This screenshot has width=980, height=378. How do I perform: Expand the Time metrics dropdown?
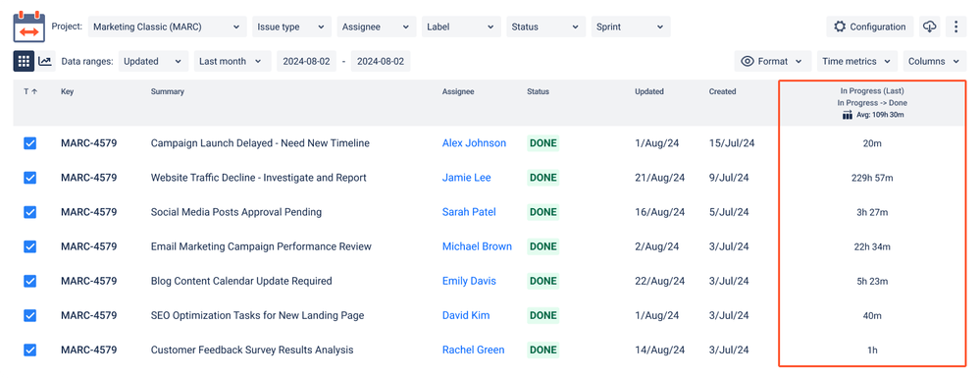click(x=856, y=61)
